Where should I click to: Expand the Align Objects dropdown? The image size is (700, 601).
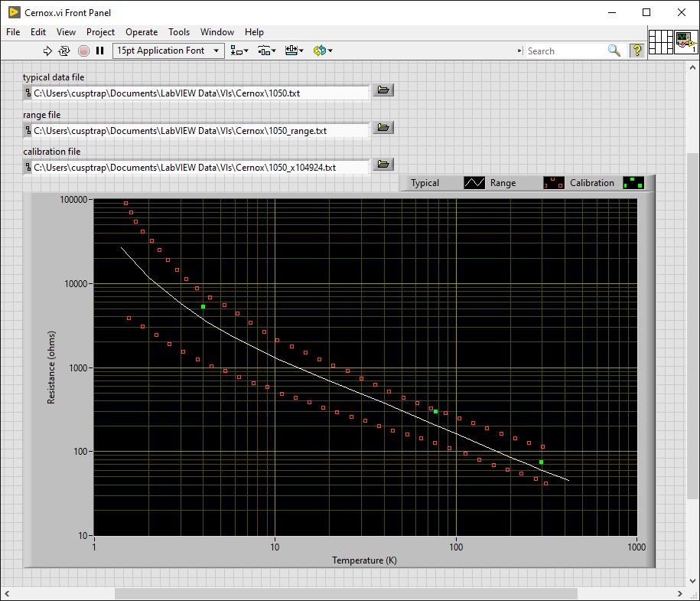(x=239, y=51)
